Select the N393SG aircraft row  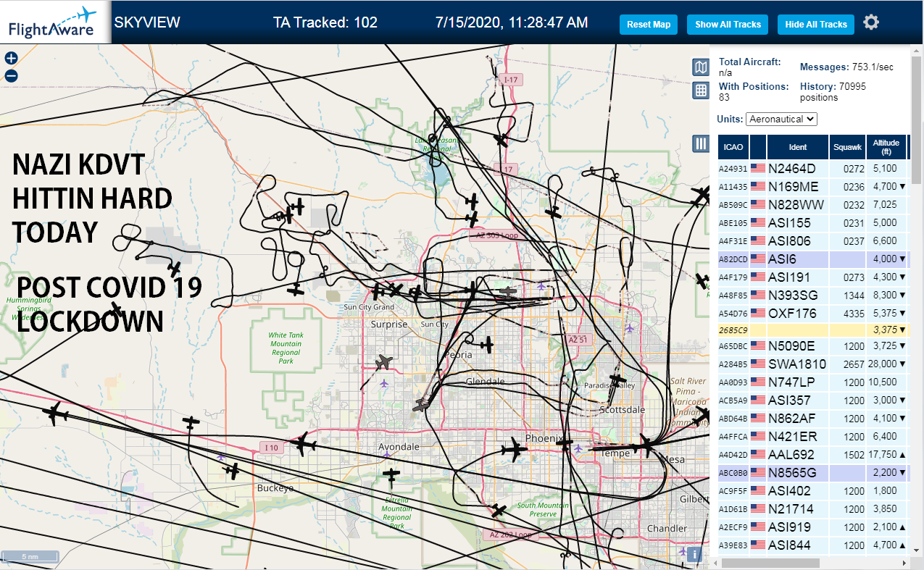(x=812, y=295)
